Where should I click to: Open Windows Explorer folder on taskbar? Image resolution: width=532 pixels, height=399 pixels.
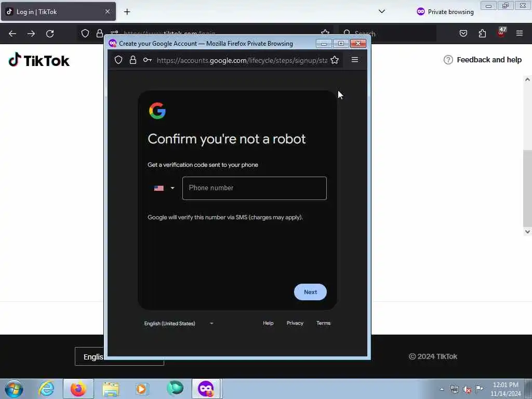tap(111, 389)
